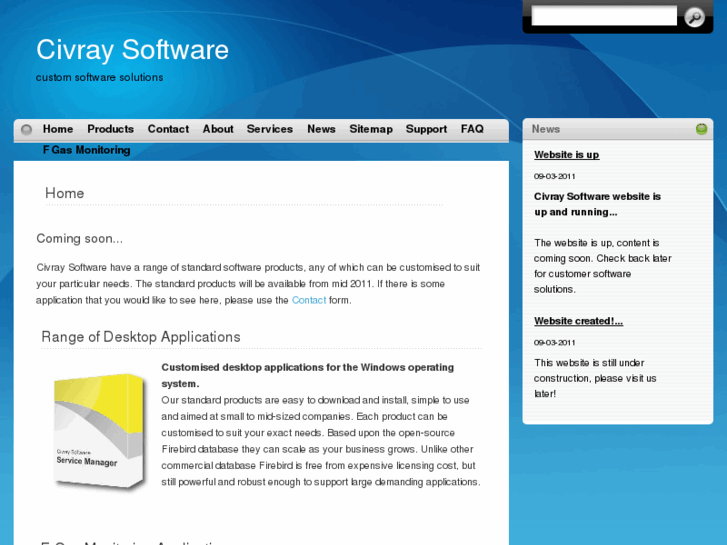Click the green circle icon in News panel header
Screen dimensions: 727x545
[x=701, y=129]
